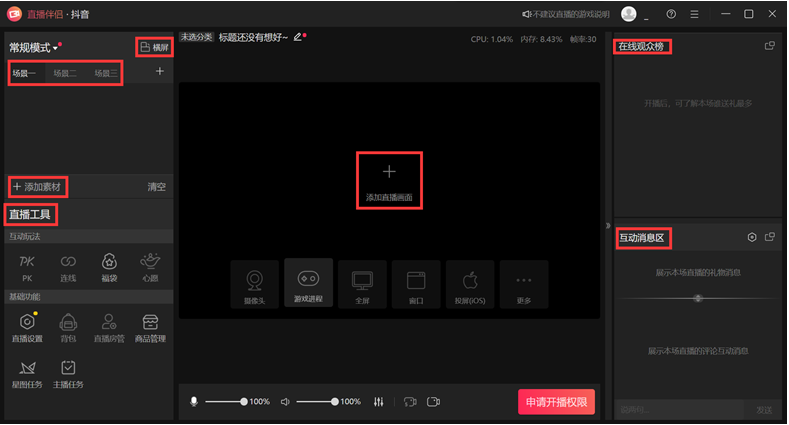Open the audio mixer settings icon

[378, 402]
